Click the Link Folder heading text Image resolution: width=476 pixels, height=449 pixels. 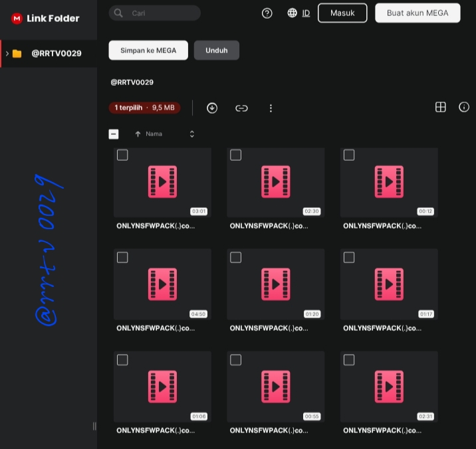point(53,19)
